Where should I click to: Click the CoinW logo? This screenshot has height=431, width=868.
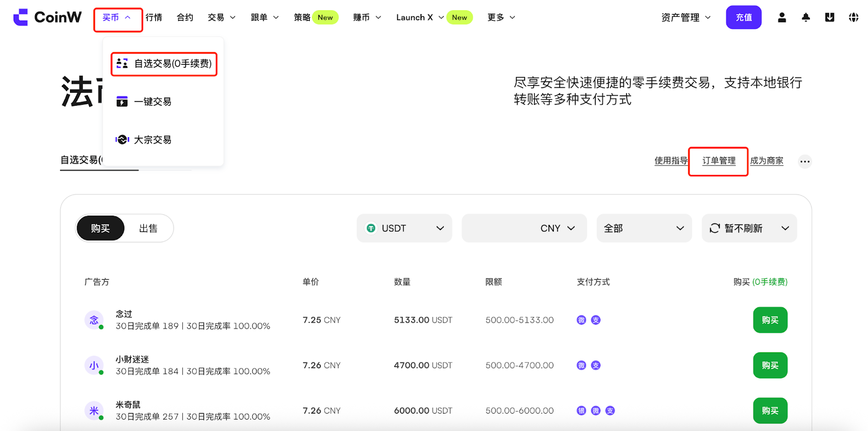[x=47, y=17]
